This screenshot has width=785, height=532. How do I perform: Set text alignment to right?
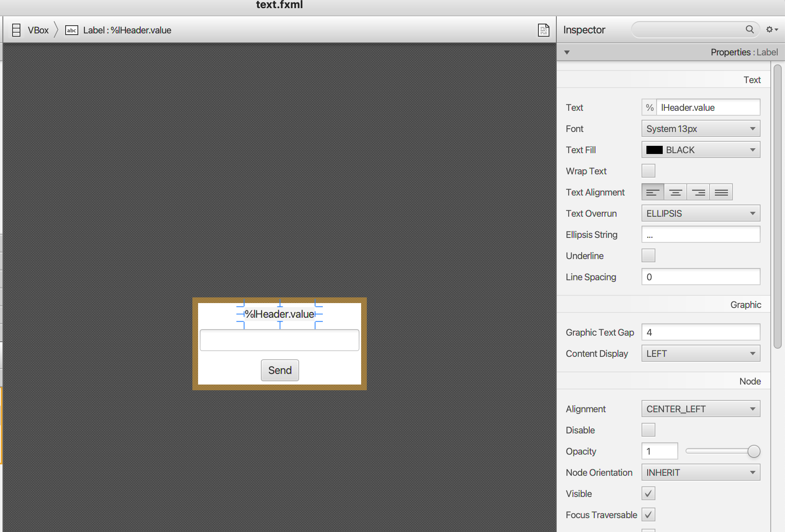[698, 192]
